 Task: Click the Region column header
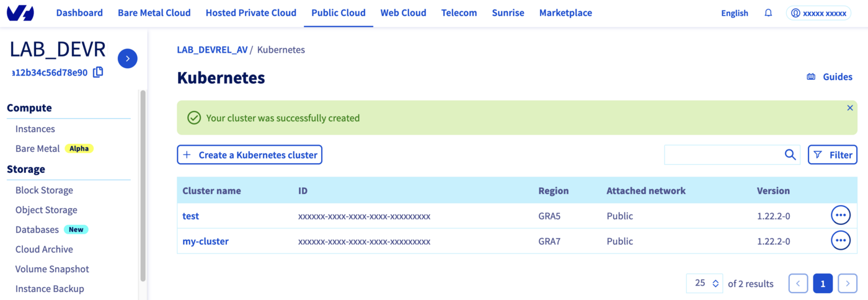[x=553, y=191]
